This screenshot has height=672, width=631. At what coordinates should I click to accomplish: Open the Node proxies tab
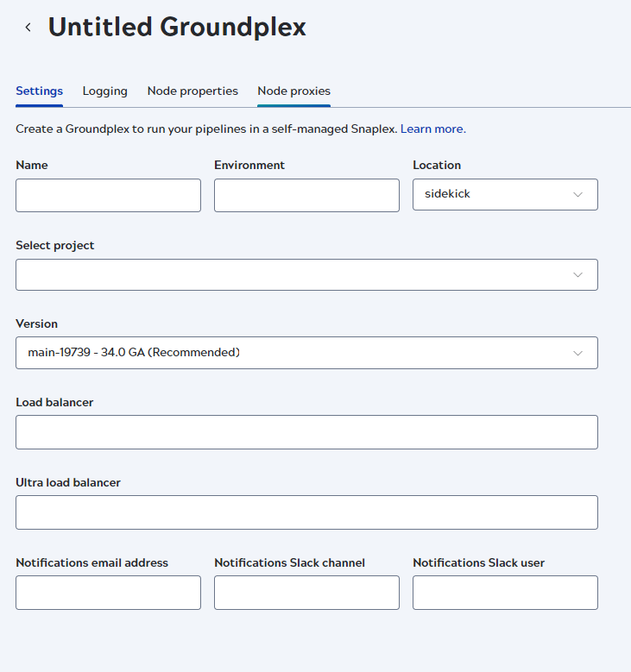click(293, 91)
